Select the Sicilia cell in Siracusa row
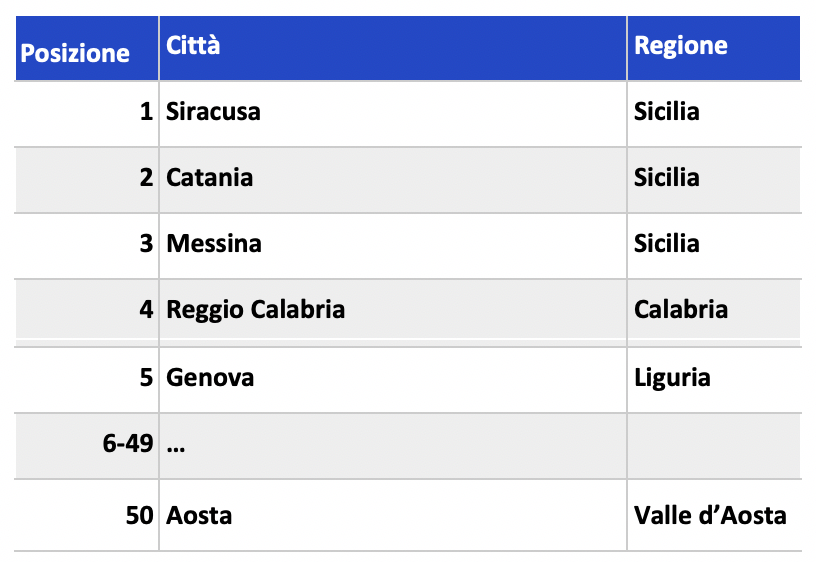The width and height of the screenshot is (816, 562). tap(667, 111)
